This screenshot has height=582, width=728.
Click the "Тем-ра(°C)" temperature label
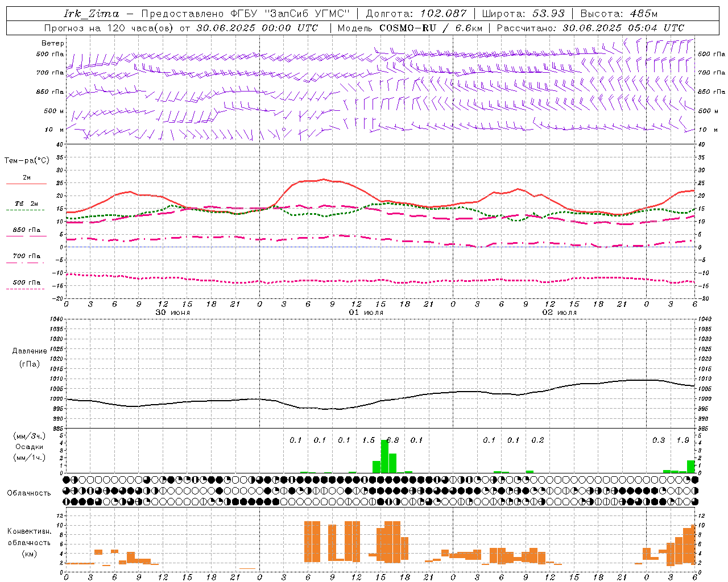click(x=27, y=161)
